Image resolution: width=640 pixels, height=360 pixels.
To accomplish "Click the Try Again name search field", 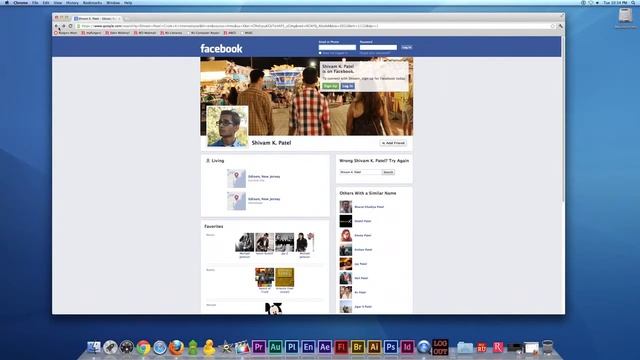I will tap(361, 172).
